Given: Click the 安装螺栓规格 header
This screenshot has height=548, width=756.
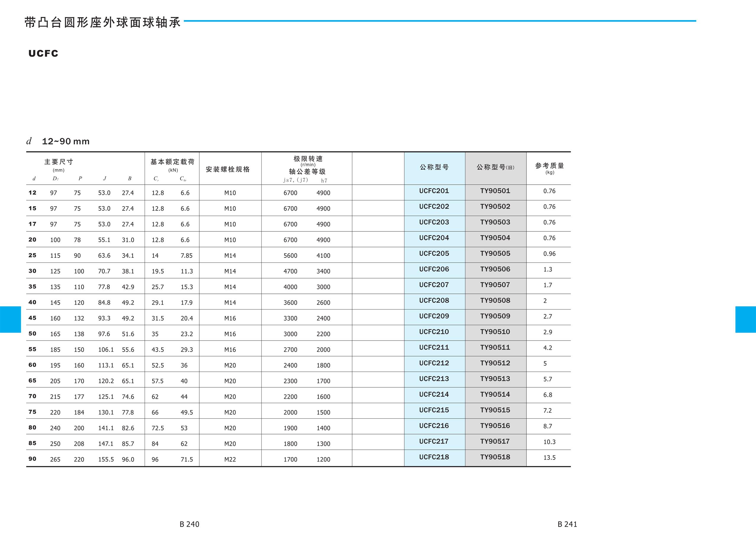Looking at the screenshot, I should [x=228, y=170].
